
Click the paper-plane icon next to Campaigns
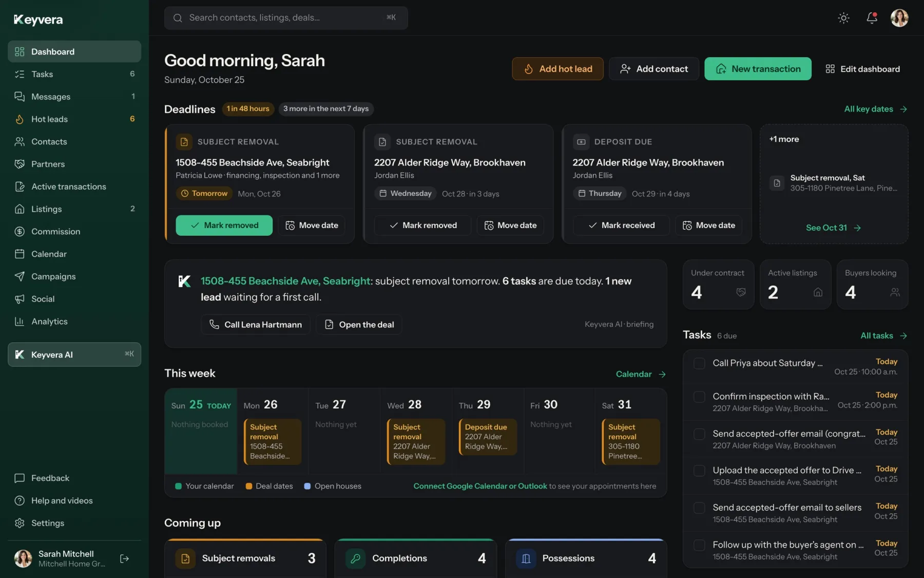(x=20, y=276)
